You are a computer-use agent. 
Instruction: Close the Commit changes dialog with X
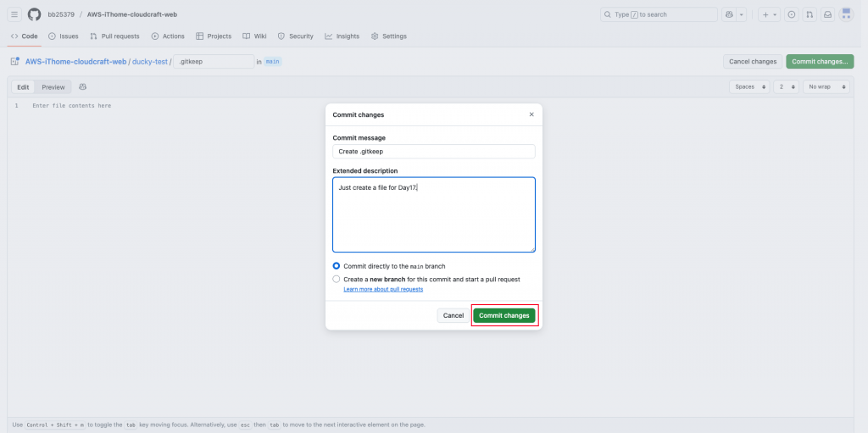coord(531,114)
